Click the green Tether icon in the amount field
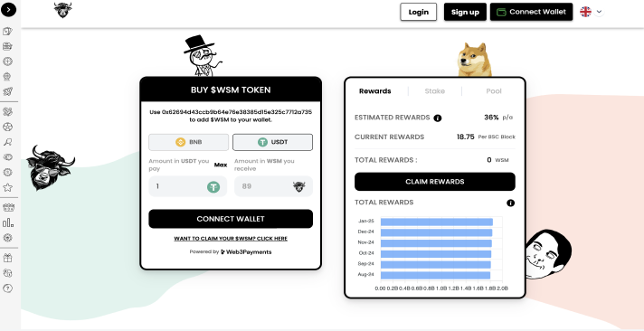The width and height of the screenshot is (644, 331). (213, 187)
